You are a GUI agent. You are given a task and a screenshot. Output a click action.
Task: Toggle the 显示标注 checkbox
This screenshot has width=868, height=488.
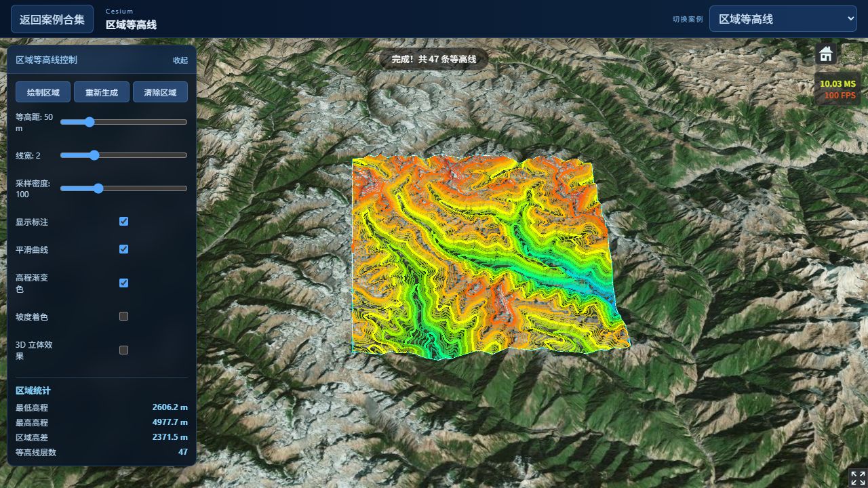pos(123,222)
